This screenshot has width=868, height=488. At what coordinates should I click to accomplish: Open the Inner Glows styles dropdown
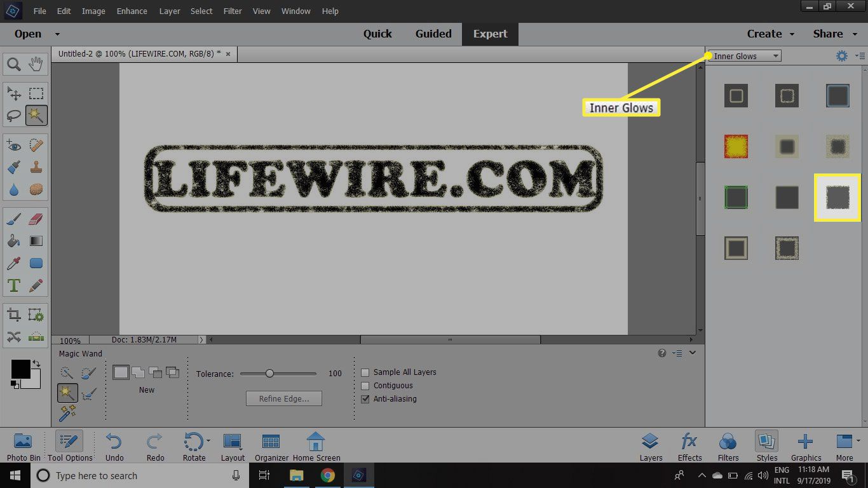[x=745, y=56]
